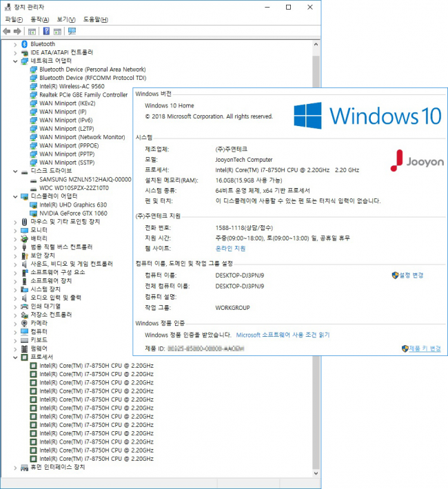The width and height of the screenshot is (448, 489).
Task: Open the 파일(F) menu
Action: pos(14,19)
